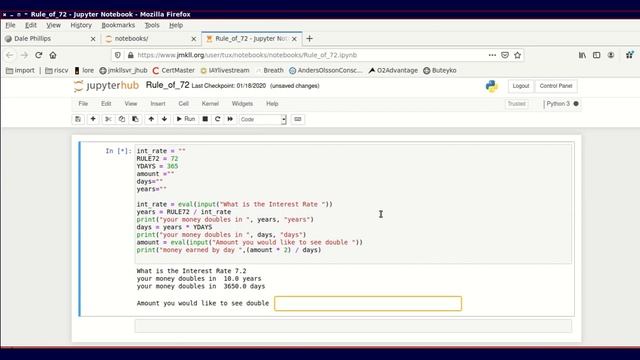This screenshot has width=640, height=360.
Task: Open Firefox History menu
Action: pos(81,25)
